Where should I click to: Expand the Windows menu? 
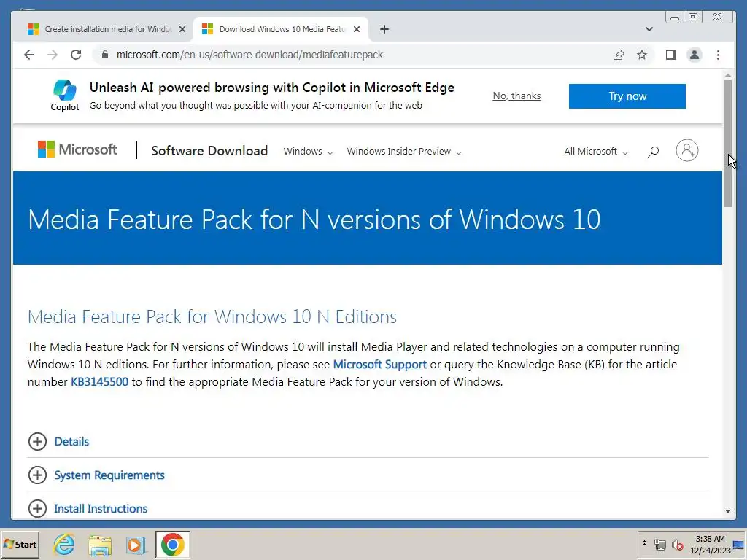[309, 152]
